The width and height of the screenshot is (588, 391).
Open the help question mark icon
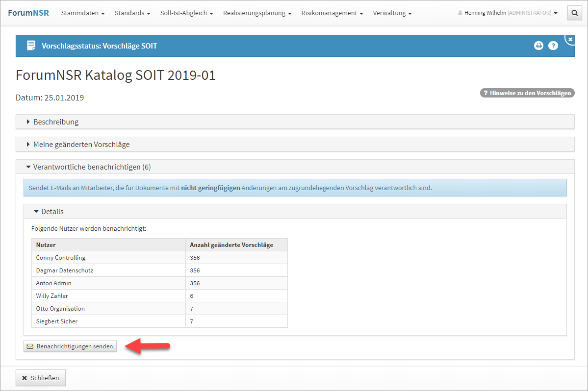553,46
